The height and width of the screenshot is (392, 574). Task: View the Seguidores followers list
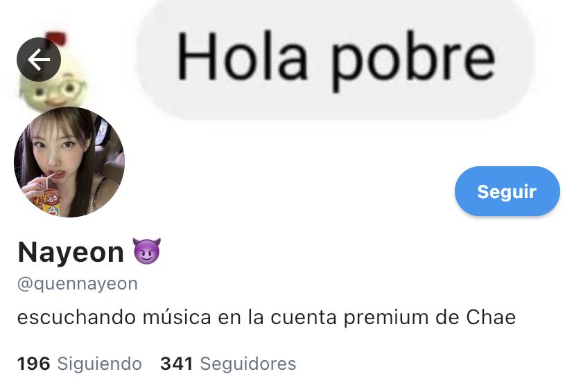coord(228,364)
